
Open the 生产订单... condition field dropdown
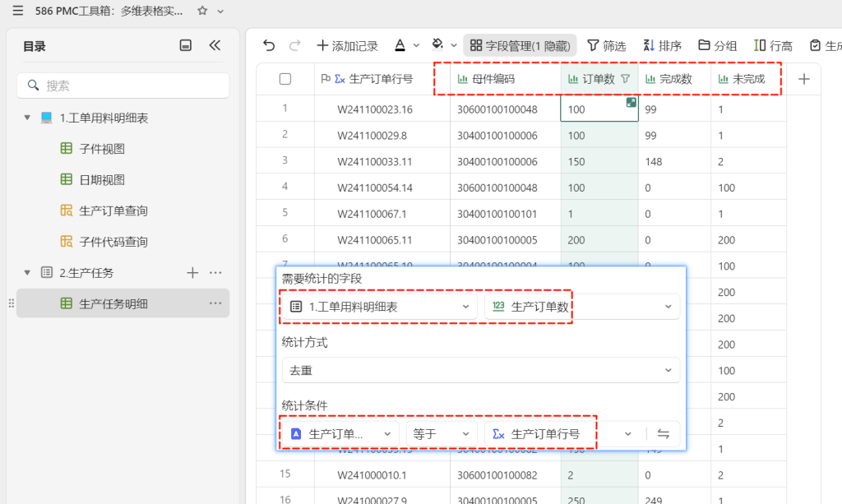340,433
